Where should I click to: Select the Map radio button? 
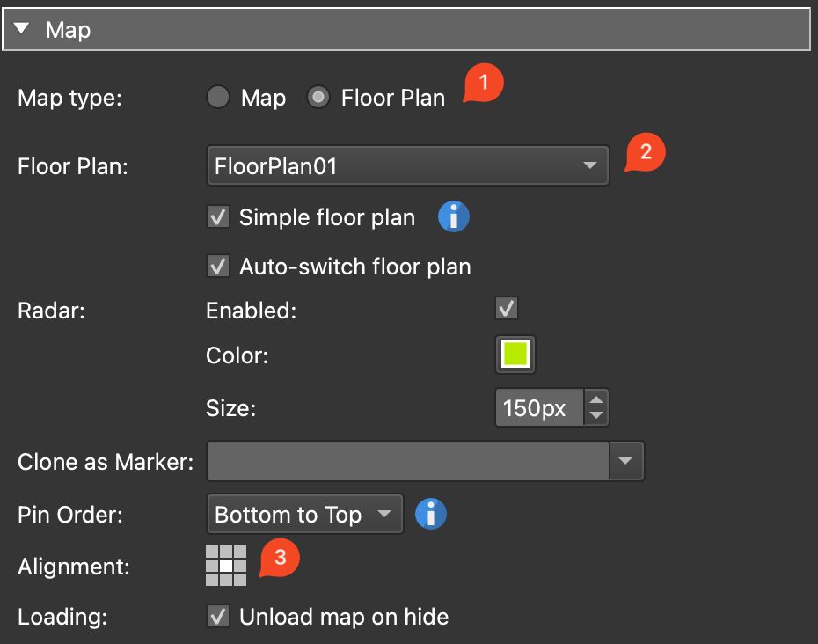218,97
